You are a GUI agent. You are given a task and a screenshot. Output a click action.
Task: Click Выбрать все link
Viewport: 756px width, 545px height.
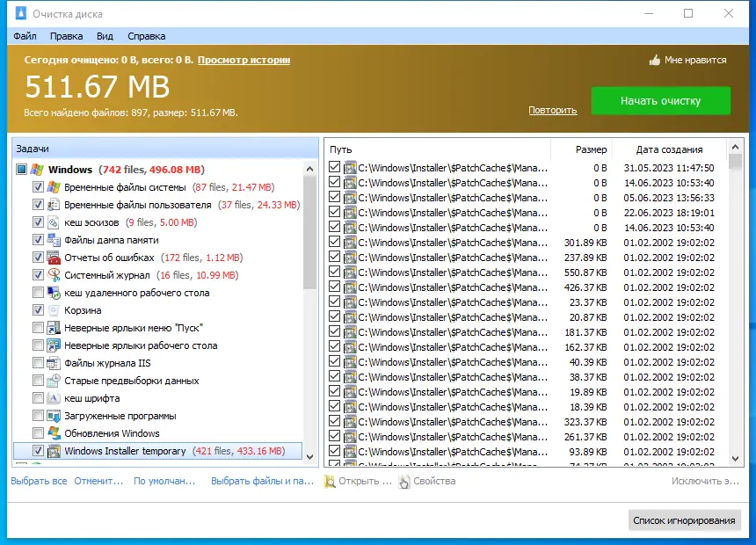(39, 481)
